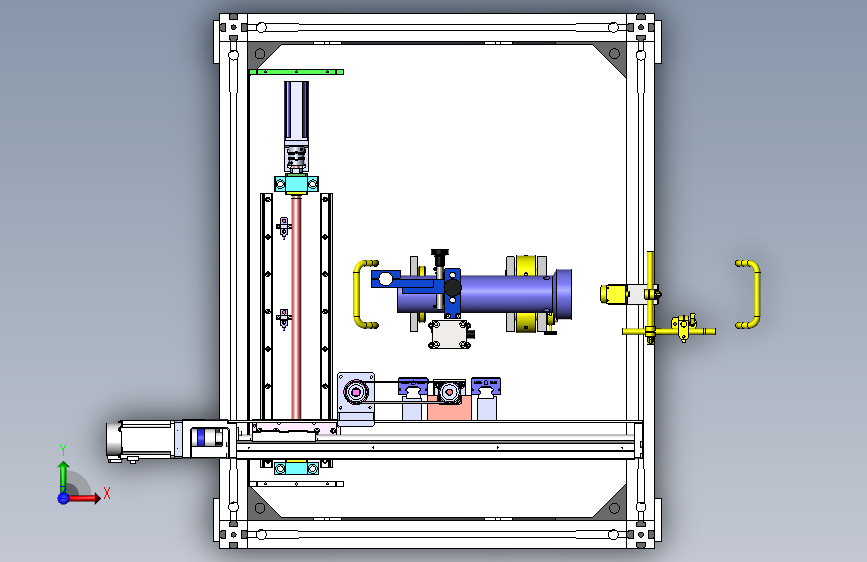Select the red vertical lead screw
Image resolution: width=867 pixels, height=562 pixels.
(296, 307)
